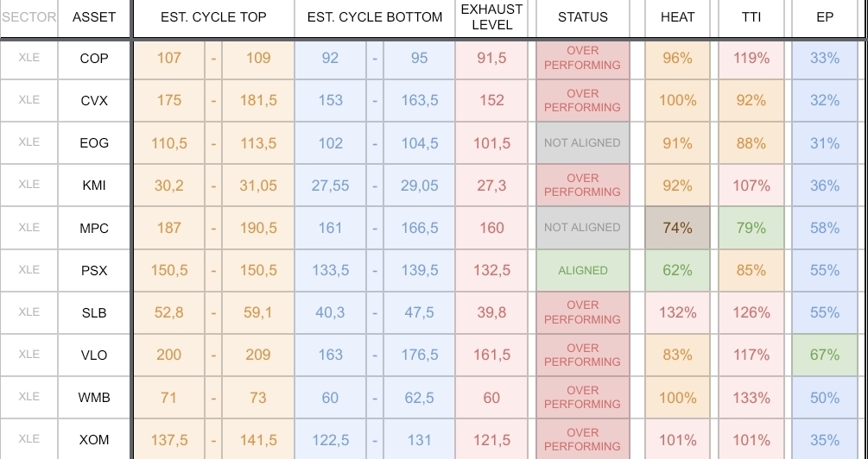Click the SECTOR column header
This screenshot has height=459, width=868.
pyautogui.click(x=29, y=17)
